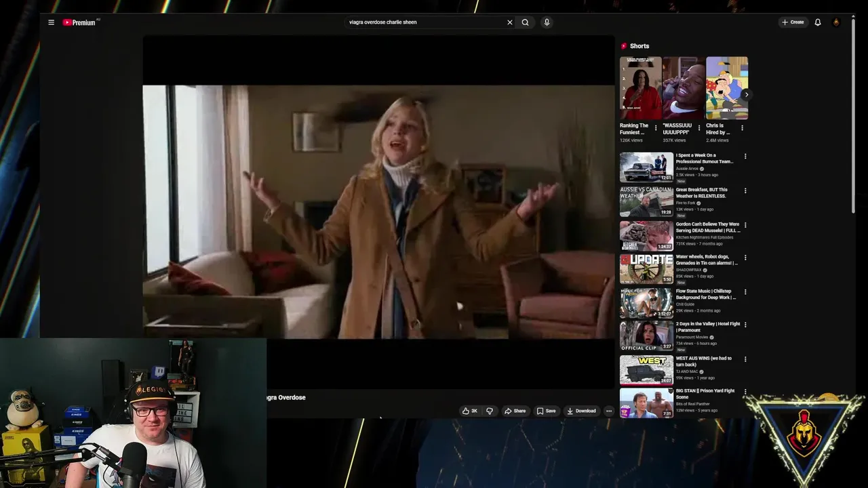Open 'Aussie vs Canadian Weather' thumbnail
This screenshot has width=868, height=488.
646,201
